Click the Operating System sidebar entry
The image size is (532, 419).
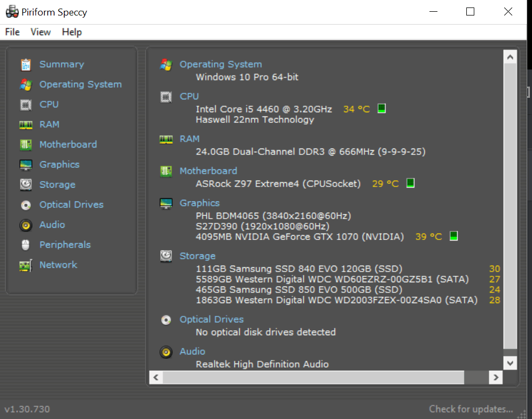[81, 84]
